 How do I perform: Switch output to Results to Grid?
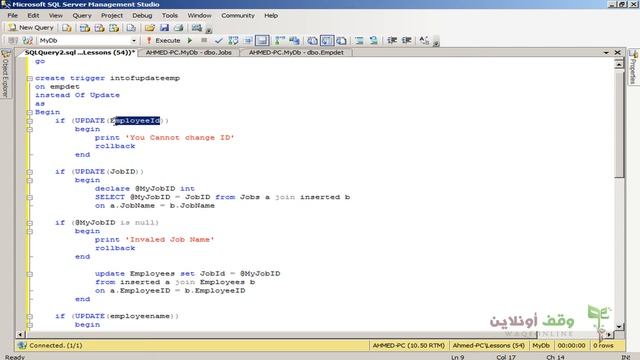click(x=327, y=40)
